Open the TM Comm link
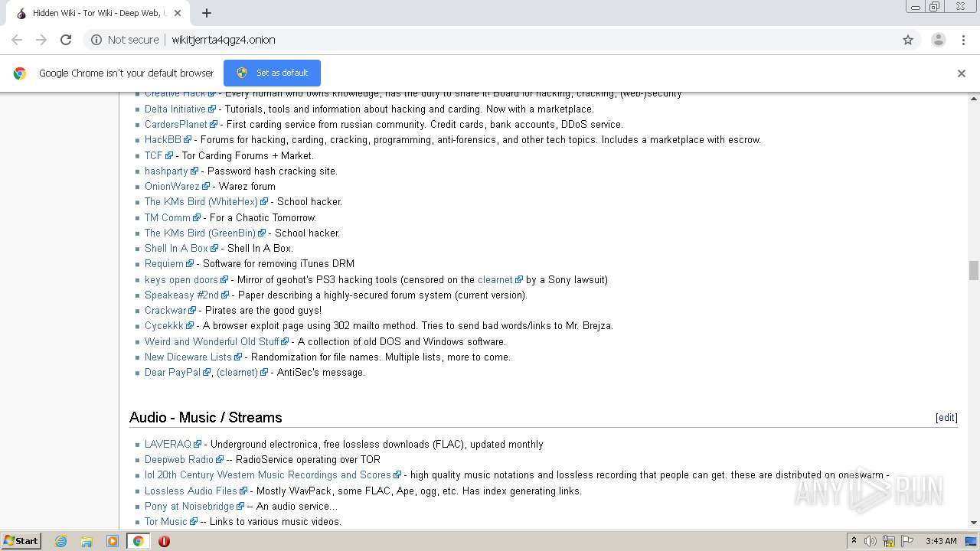Viewport: 980px width, 551px height. point(168,217)
